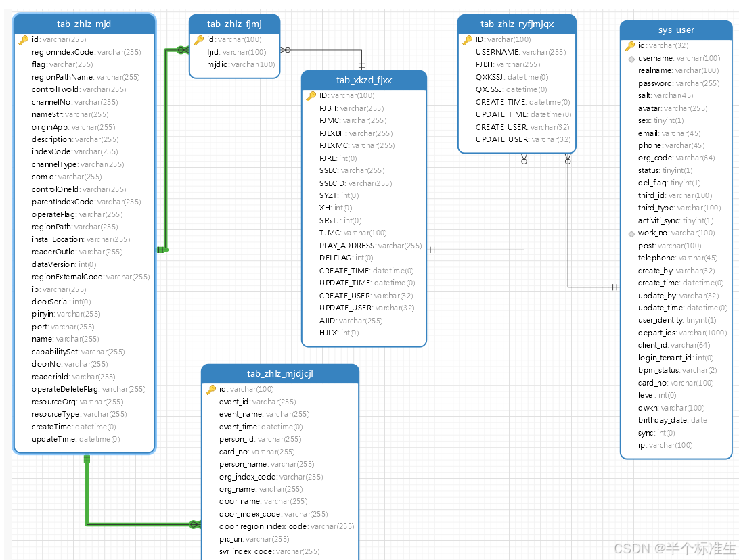Select the controlTwoId field
The width and height of the screenshot is (739, 560).
coord(79,89)
